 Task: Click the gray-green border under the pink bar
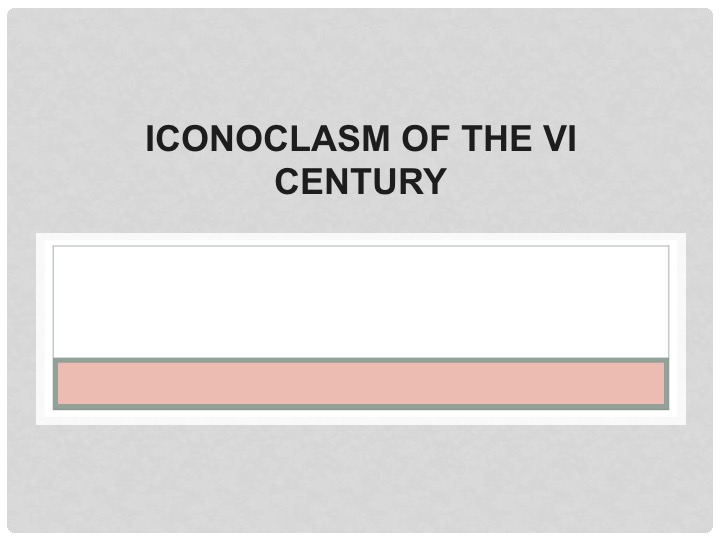click(x=361, y=407)
